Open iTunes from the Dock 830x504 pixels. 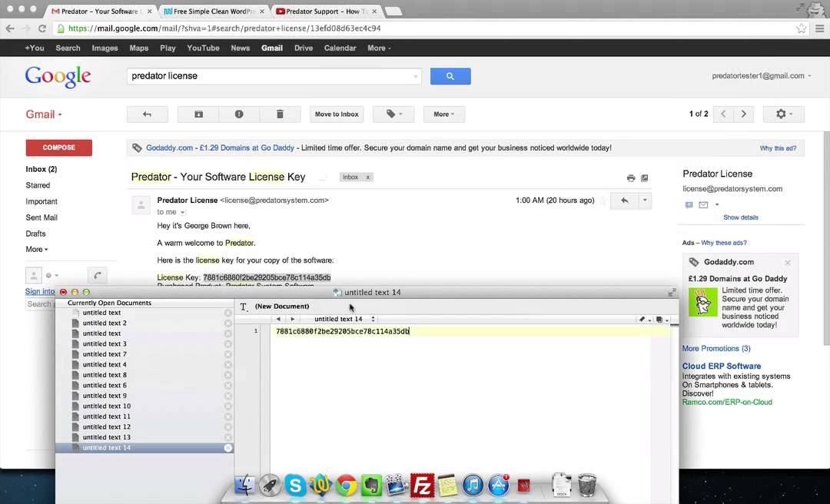click(x=473, y=485)
